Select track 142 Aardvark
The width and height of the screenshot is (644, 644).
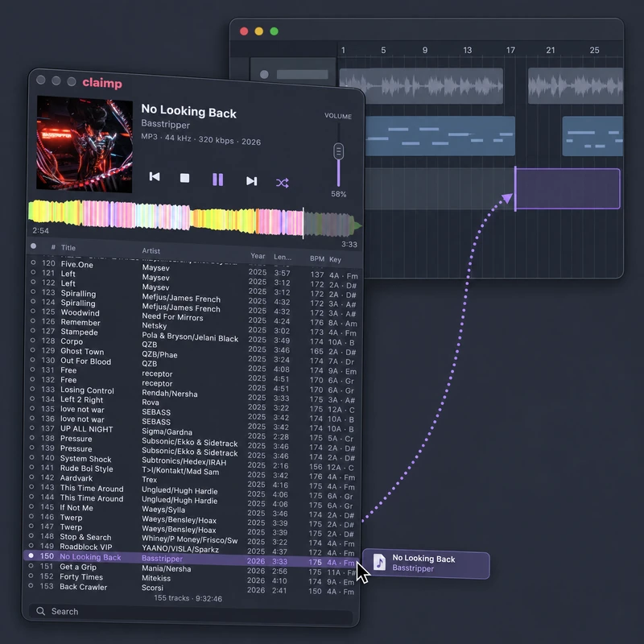pyautogui.click(x=192, y=481)
